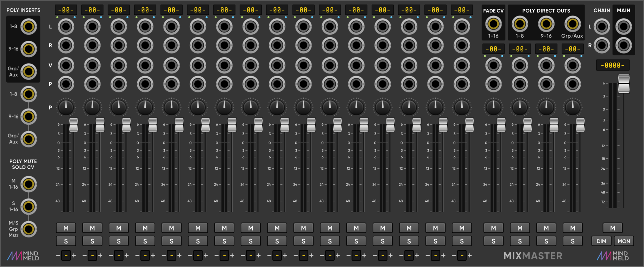Screen dimensions: 644x267
Task: Click the first group's pan knob
Action: click(493, 107)
